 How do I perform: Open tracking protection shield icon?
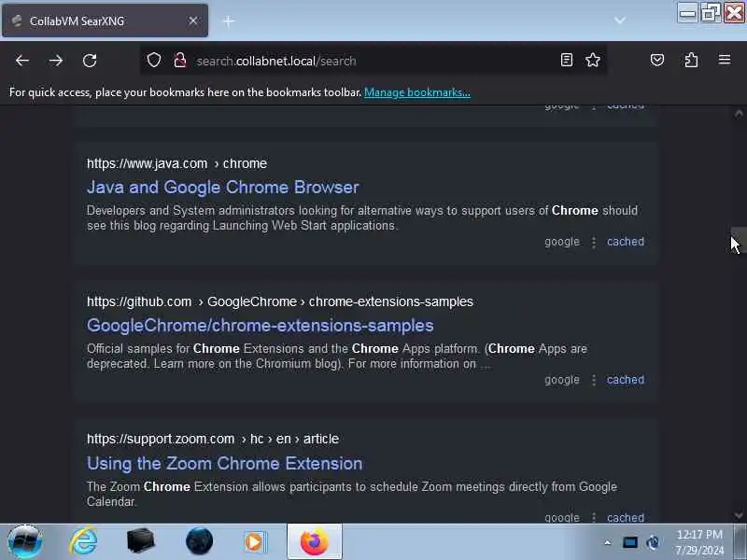154,60
